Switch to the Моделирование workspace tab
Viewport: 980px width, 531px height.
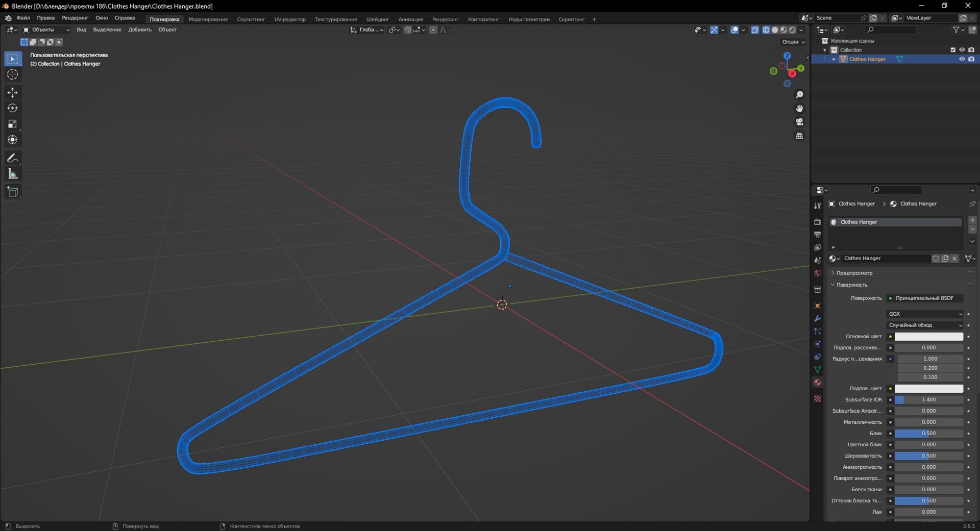pyautogui.click(x=208, y=19)
